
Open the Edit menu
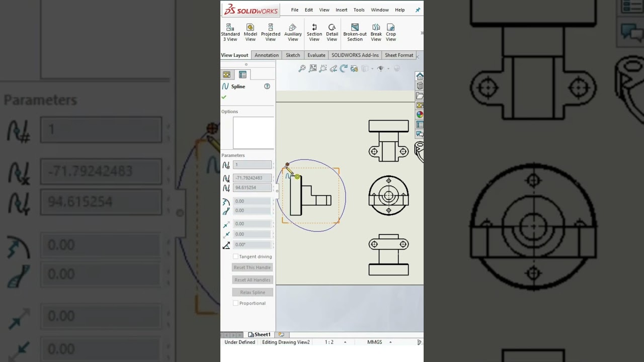(x=309, y=10)
